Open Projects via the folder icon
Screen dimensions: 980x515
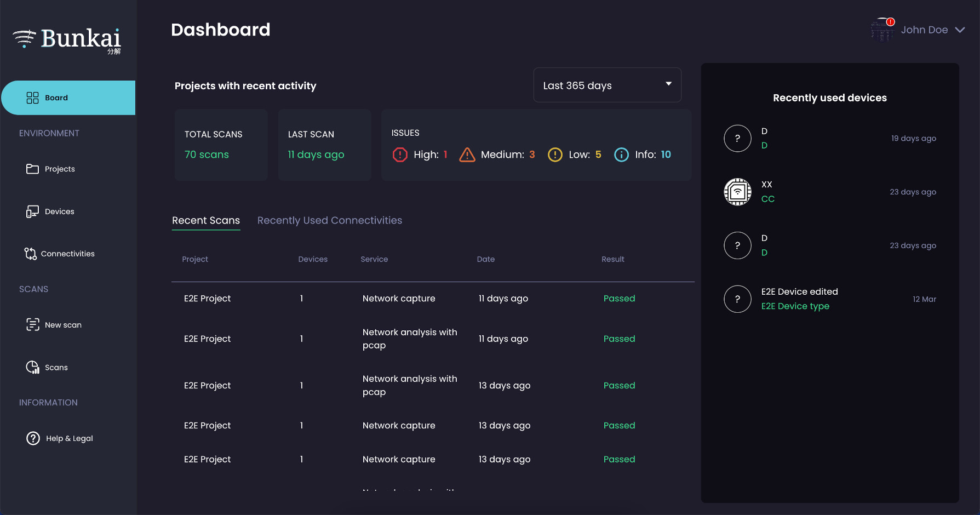click(x=32, y=169)
